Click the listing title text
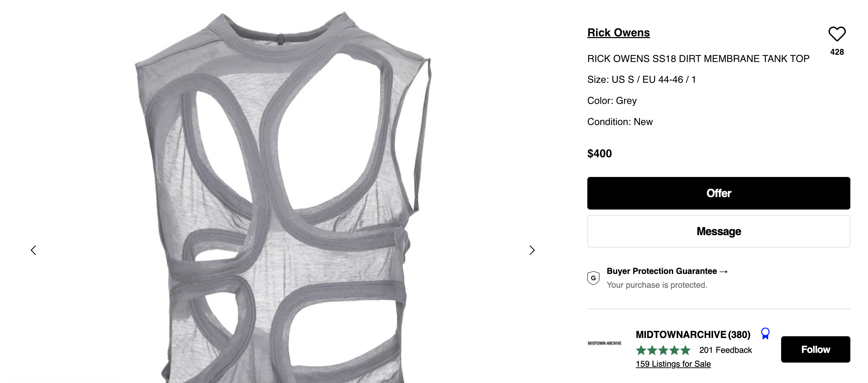Screen dimensions: 868x383 (698, 59)
